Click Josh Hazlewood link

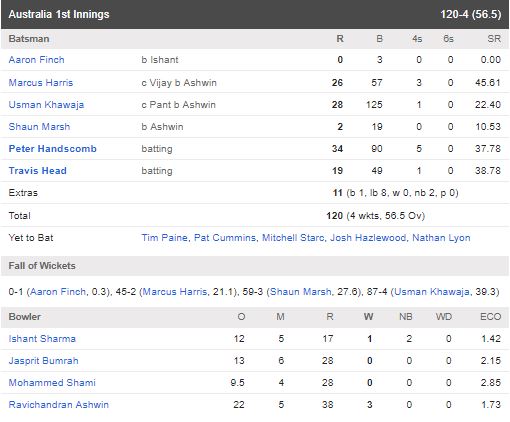[368, 238]
